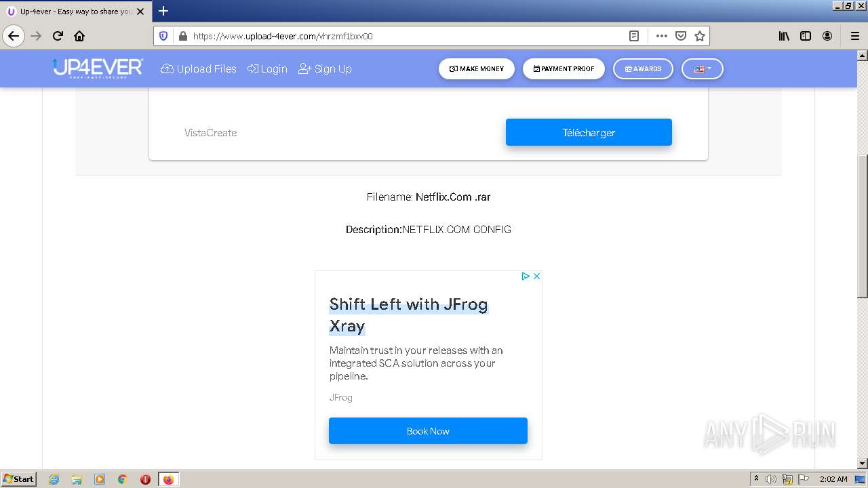
Task: Click the PAYMENT PROOF button
Action: coord(564,68)
